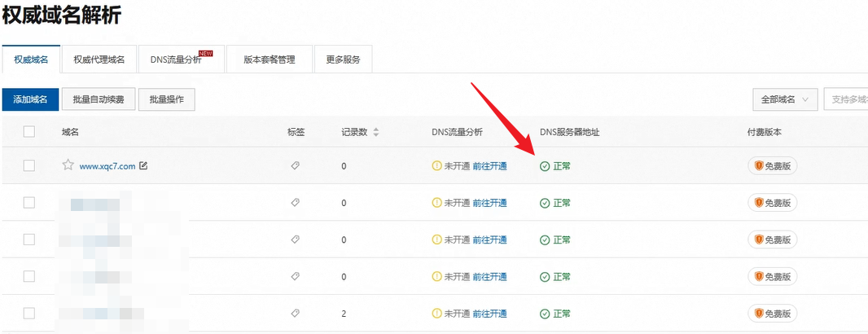Click the tag icon in the last row
Image resolution: width=868 pixels, height=334 pixels.
pos(295,314)
